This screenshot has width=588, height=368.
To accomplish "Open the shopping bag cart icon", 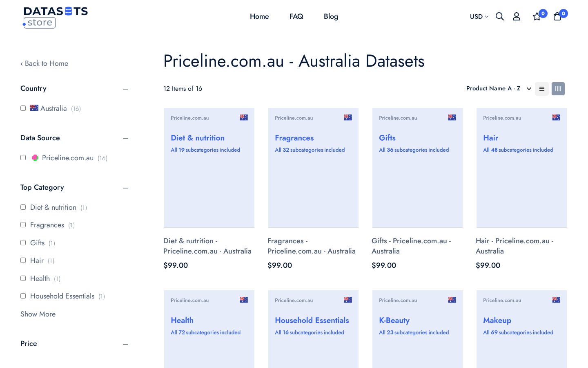I will [x=557, y=17].
